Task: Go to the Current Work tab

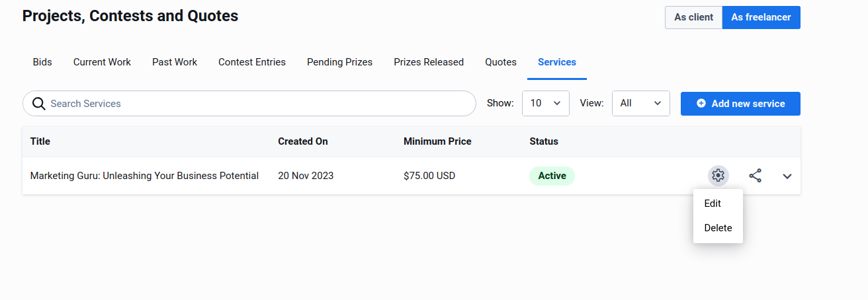Action: tap(102, 62)
